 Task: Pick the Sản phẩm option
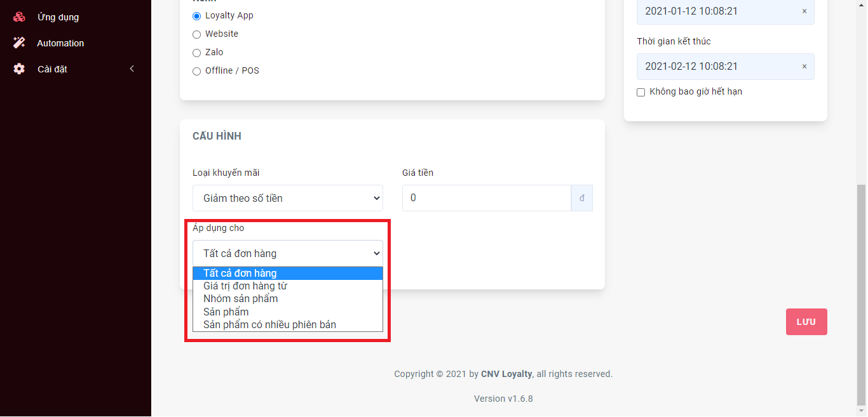(x=288, y=312)
